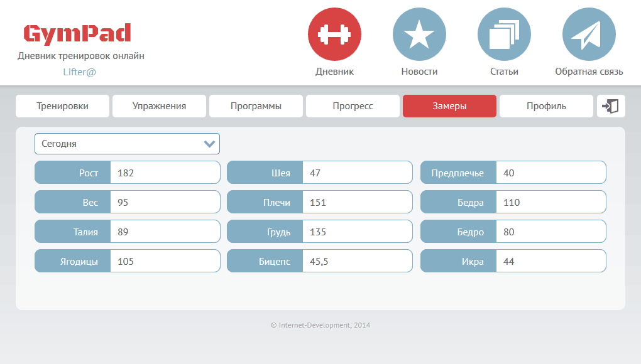Viewport: 641px width, 364px height.
Task: Switch to the Тренировки tab
Action: 62,106
